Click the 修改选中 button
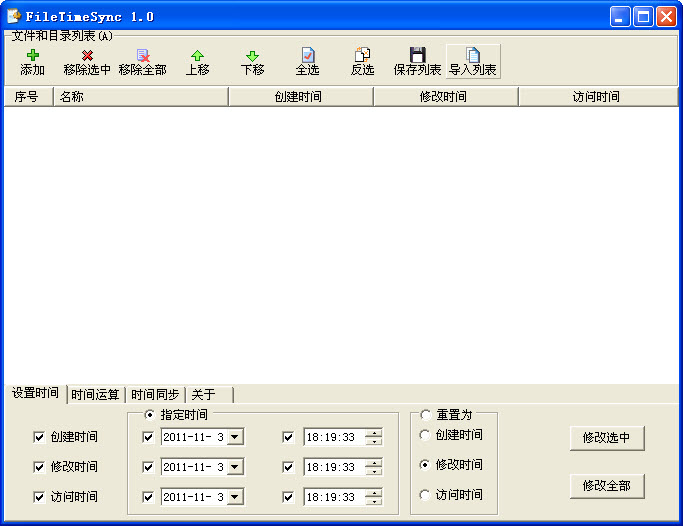 click(x=607, y=438)
